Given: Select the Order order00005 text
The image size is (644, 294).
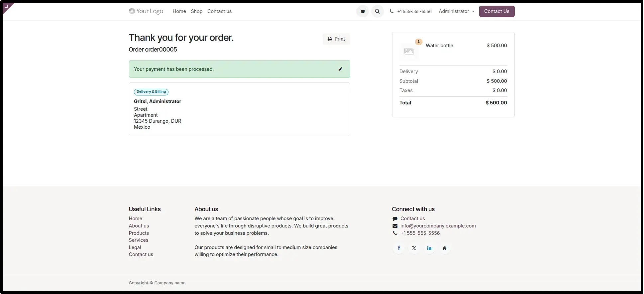Looking at the screenshot, I should point(153,50).
